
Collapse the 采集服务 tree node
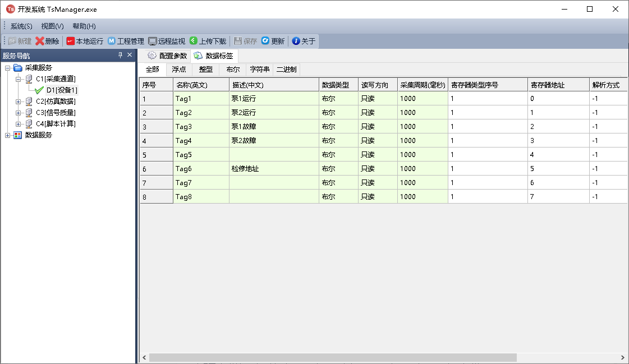[8, 68]
